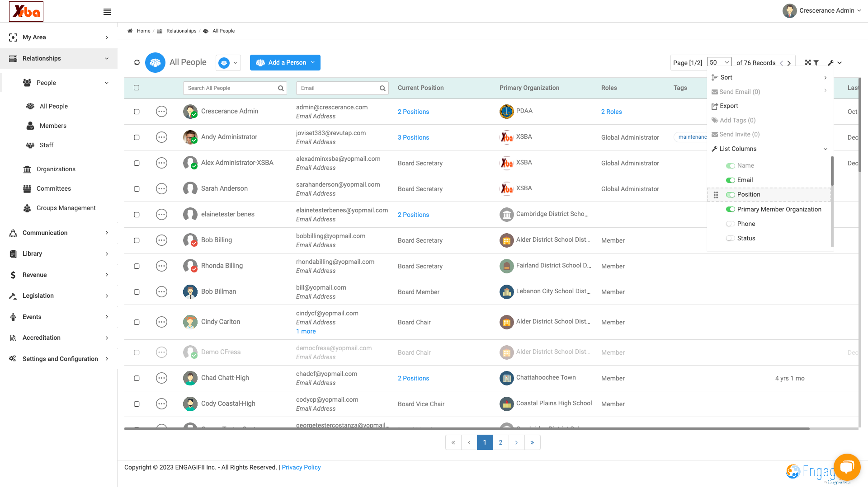
Task: Click search icon in Search All People
Action: (x=281, y=88)
